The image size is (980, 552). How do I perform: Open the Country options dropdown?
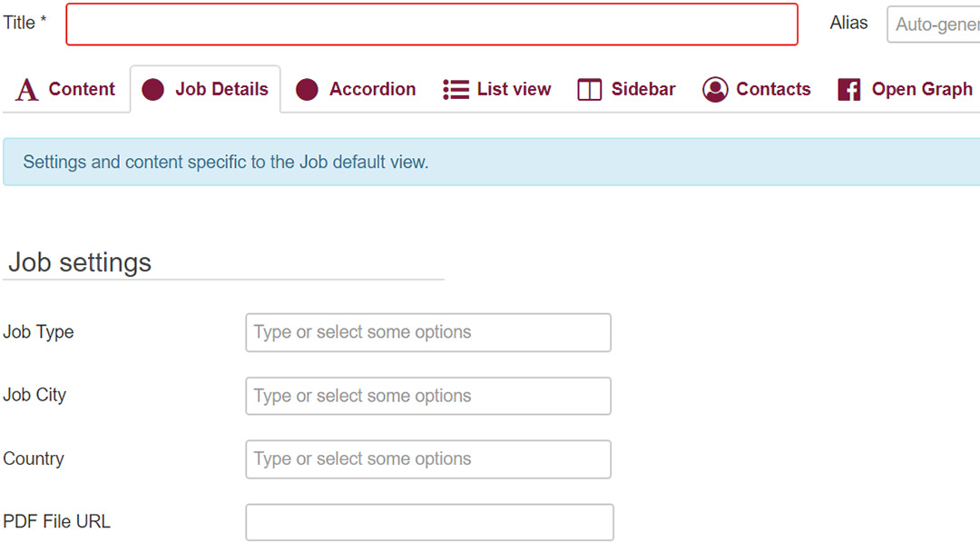click(x=428, y=459)
